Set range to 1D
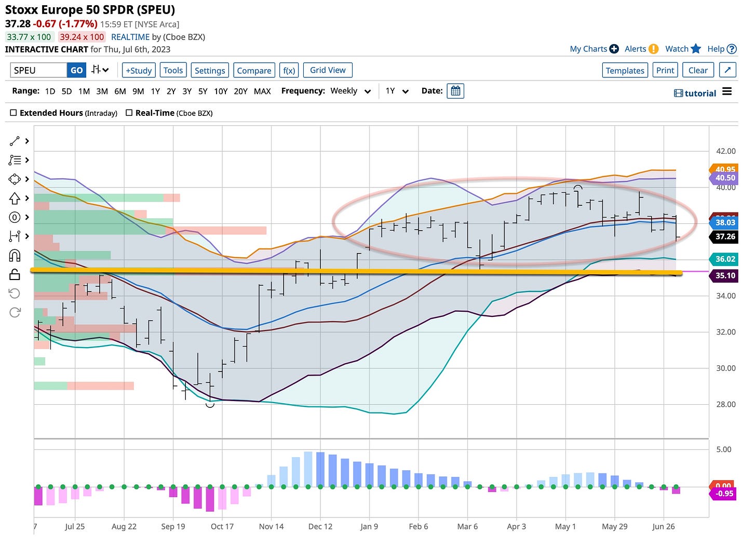 pos(50,91)
